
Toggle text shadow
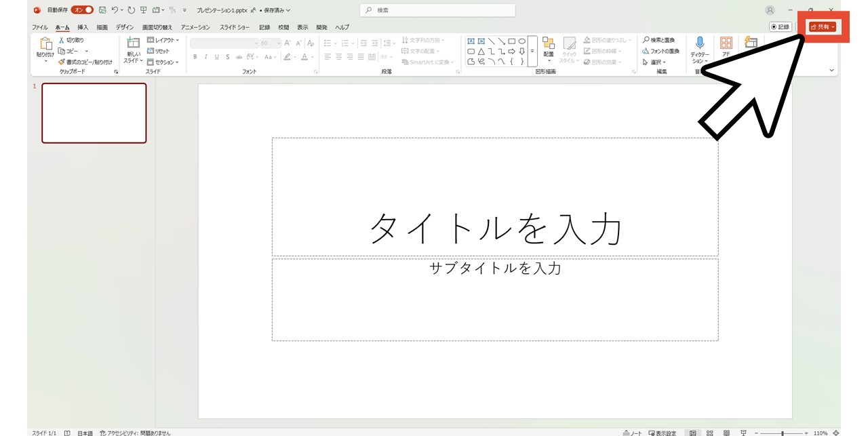pos(228,57)
